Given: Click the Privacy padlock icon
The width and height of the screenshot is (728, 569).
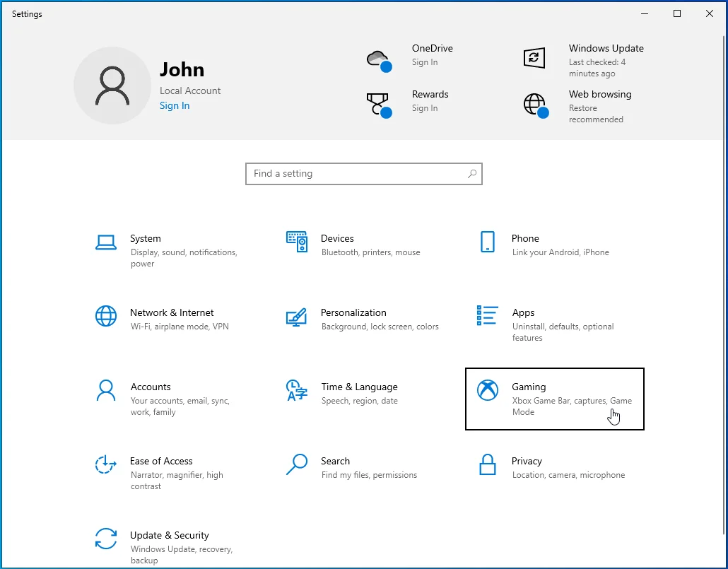Looking at the screenshot, I should tap(488, 464).
